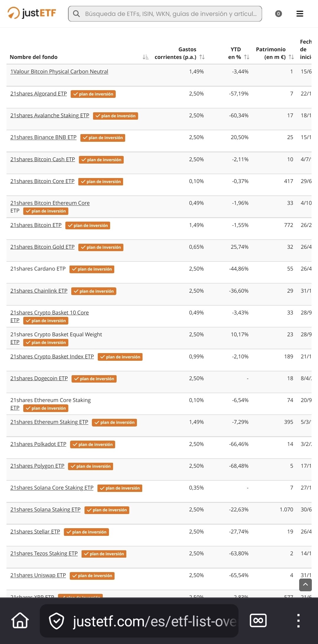Screen dimensions: 318x644
Task: Click plan de inversión badge for Dogecoin
Action: [94, 379]
